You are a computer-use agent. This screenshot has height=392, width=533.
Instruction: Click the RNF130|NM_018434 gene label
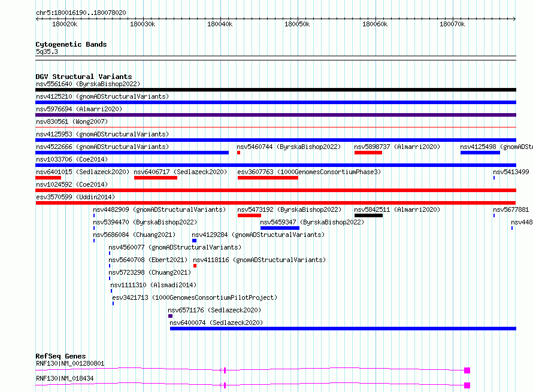coord(65,378)
